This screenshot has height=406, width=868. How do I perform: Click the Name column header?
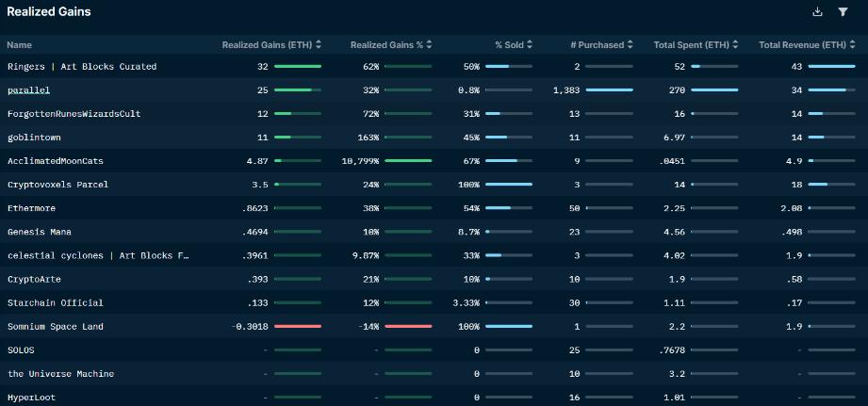tap(19, 45)
